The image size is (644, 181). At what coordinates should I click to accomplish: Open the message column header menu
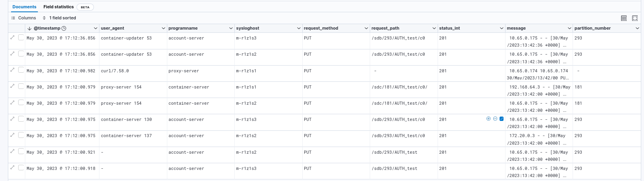tap(569, 28)
